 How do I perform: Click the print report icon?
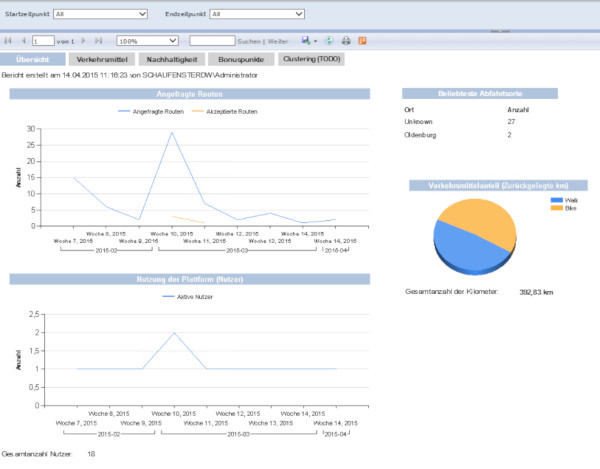click(x=346, y=41)
